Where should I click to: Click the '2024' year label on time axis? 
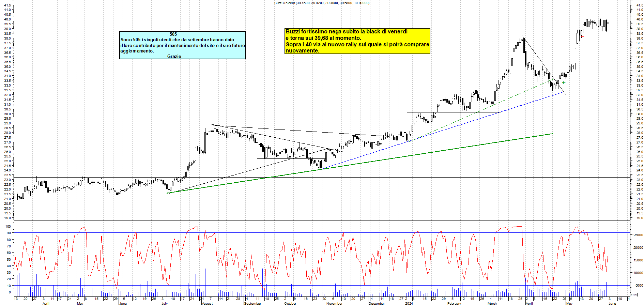pos(409,303)
